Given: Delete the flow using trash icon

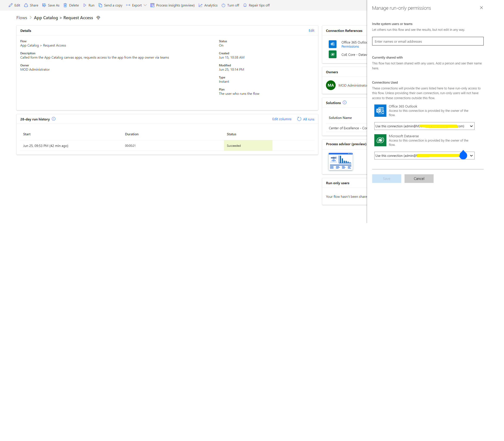Looking at the screenshot, I should (x=65, y=5).
